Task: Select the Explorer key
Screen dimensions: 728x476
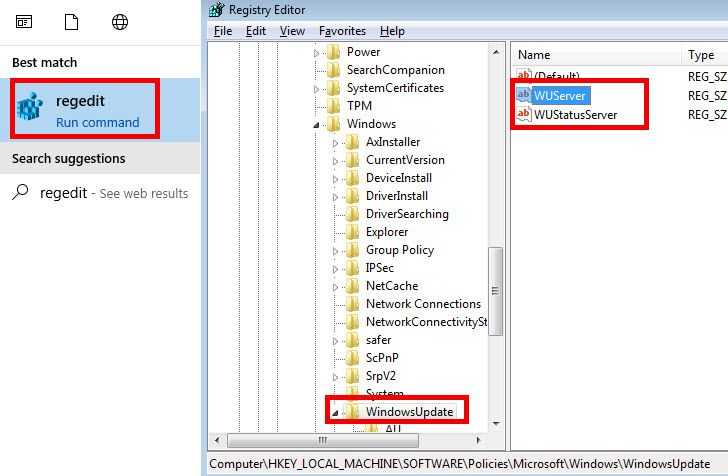Action: [387, 232]
